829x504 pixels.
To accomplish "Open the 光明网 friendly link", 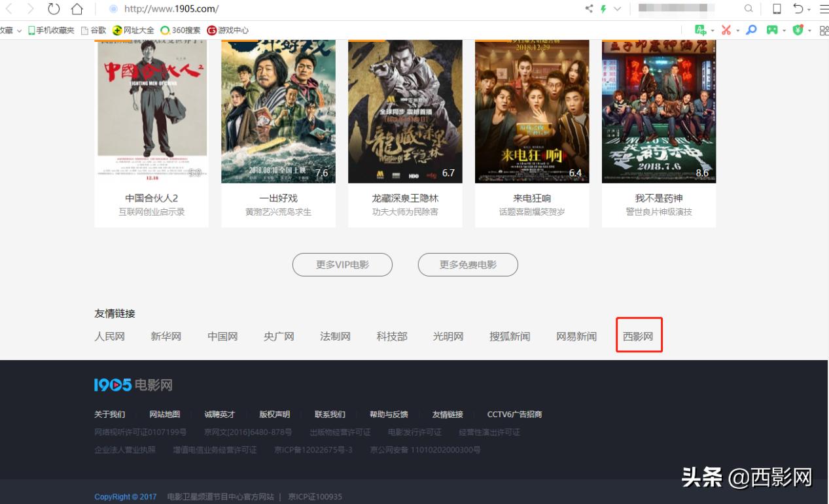I will point(448,337).
